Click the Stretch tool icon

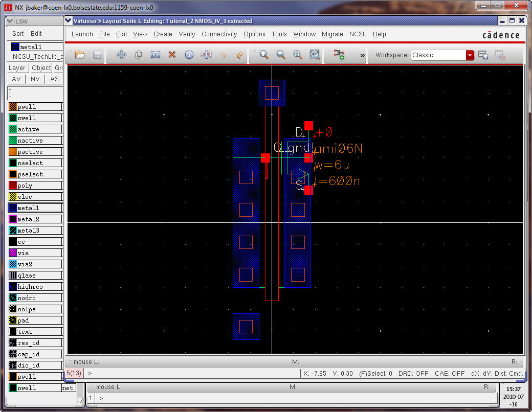(155, 55)
